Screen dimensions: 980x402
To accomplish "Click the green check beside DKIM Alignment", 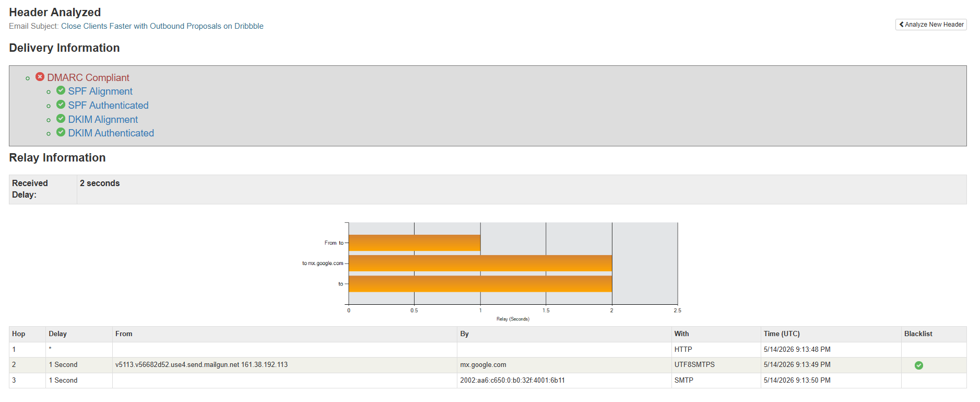I will (x=61, y=119).
